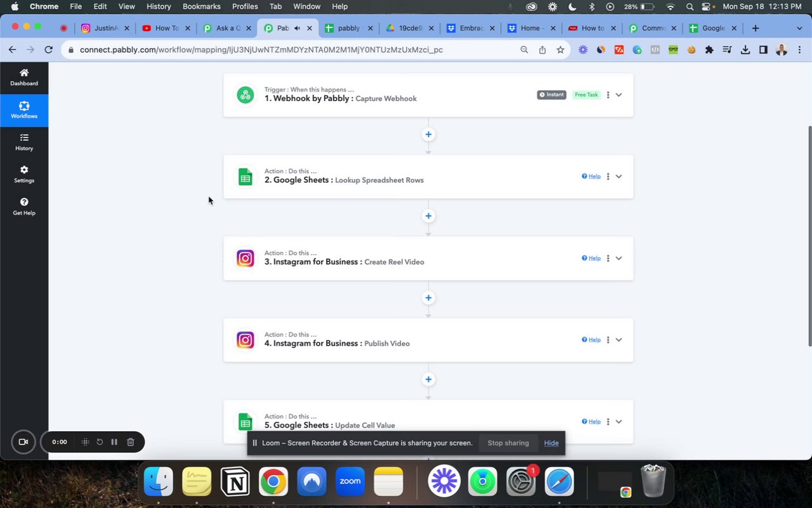Reload the current page
This screenshot has width=812, height=508.
click(x=48, y=50)
